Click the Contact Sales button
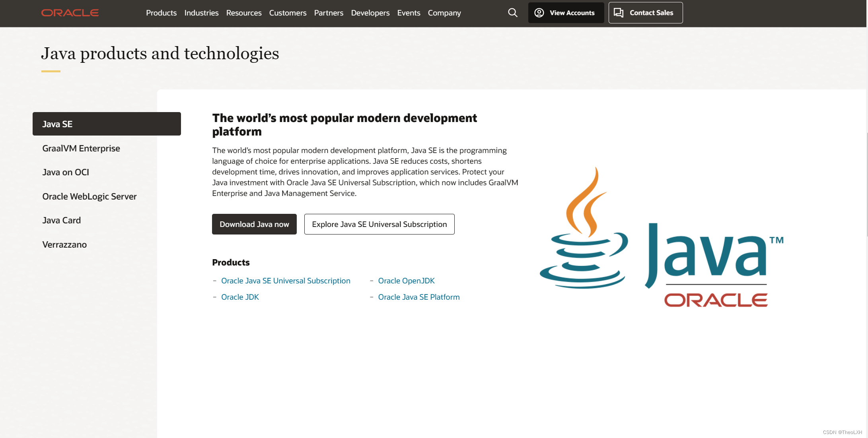Image resolution: width=868 pixels, height=438 pixels. click(x=646, y=13)
